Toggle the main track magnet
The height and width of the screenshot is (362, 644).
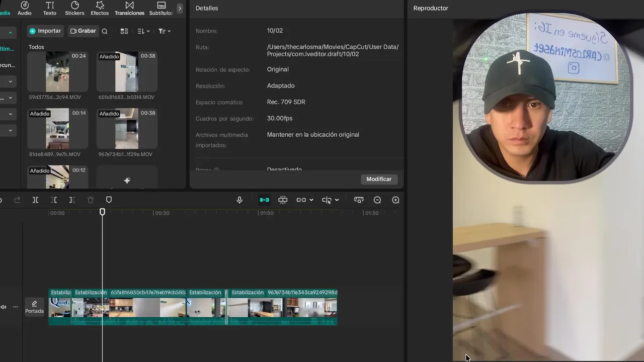tap(264, 200)
